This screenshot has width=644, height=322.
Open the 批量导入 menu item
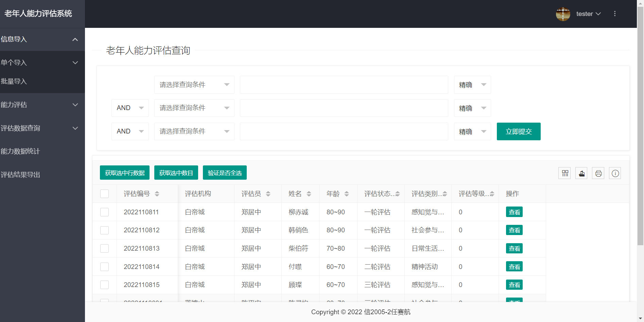42,81
